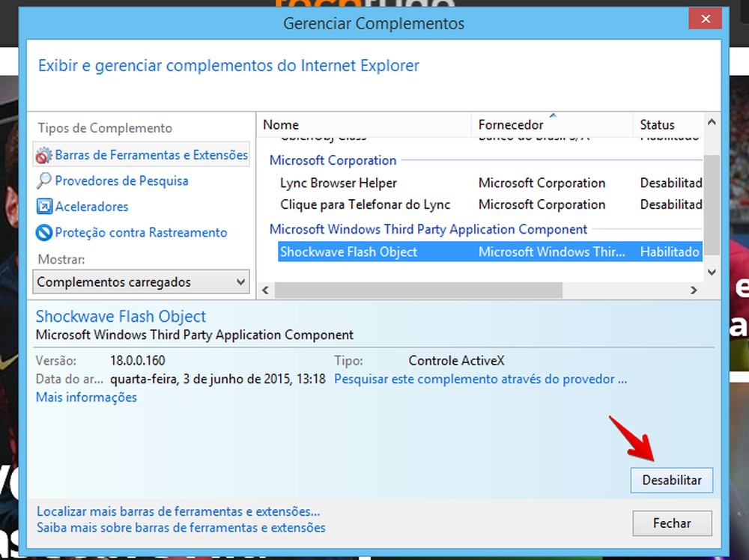The width and height of the screenshot is (749, 560).
Task: Close the Gerenciar Complementos dialog
Action: point(705,19)
